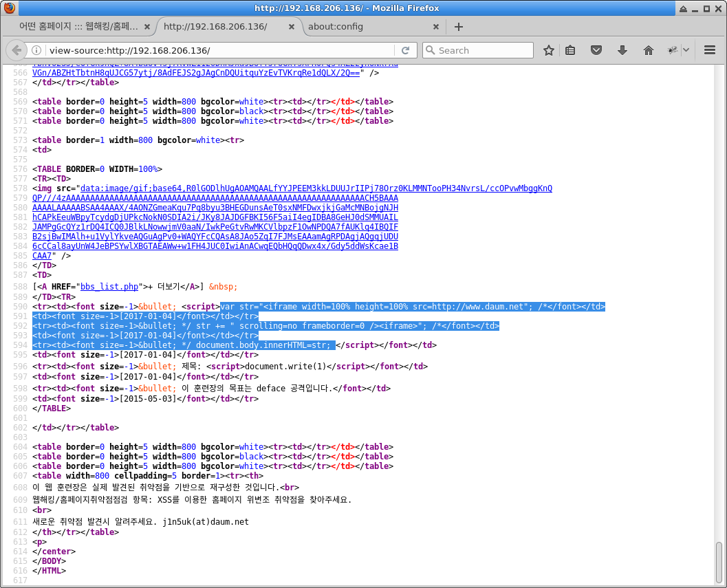727x588 pixels.
Task: Click the </center> tag on line 614
Action: pos(54,552)
